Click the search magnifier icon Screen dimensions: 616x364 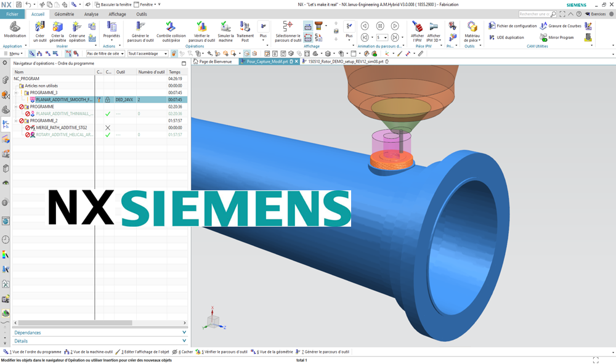tap(553, 14)
